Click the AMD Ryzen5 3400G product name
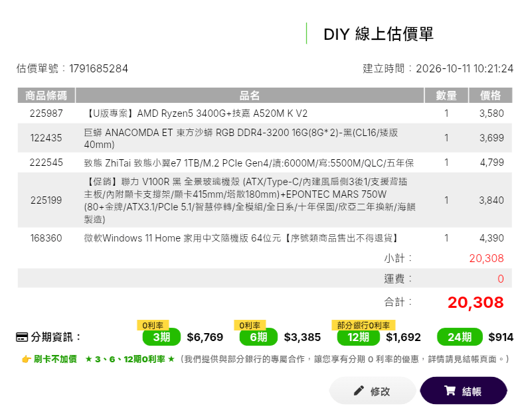Viewport: 530px width, 420px height. tap(196, 113)
